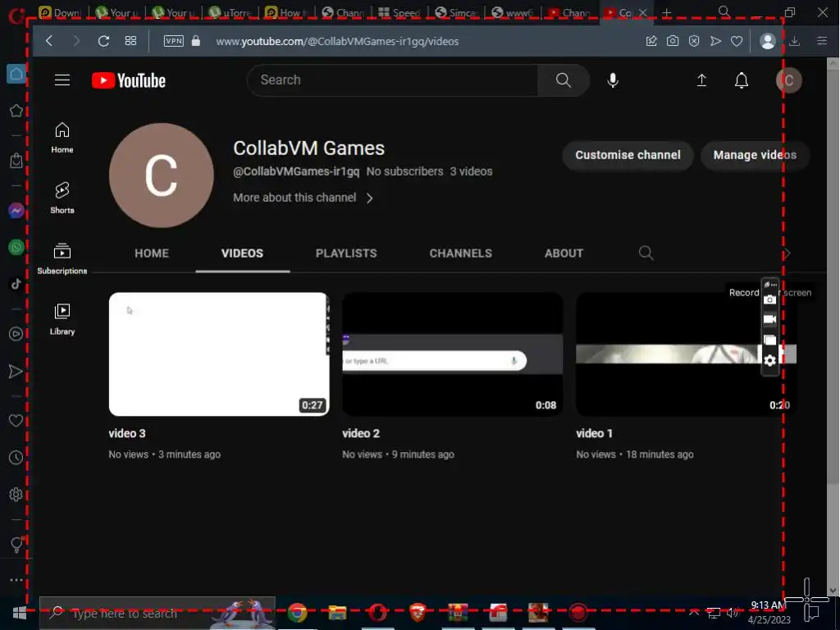Open Opera speed dial grid icon
This screenshot has height=630, width=840.
(130, 41)
